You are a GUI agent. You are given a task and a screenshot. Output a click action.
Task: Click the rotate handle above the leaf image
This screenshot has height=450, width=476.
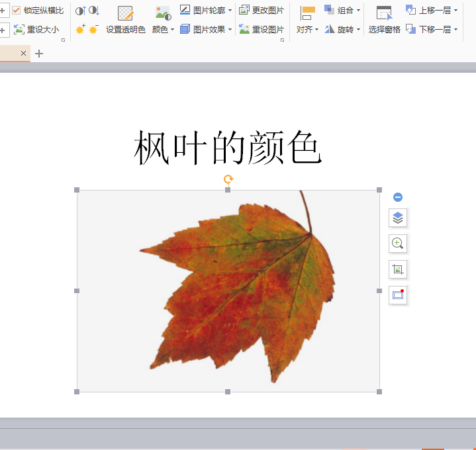tap(228, 179)
